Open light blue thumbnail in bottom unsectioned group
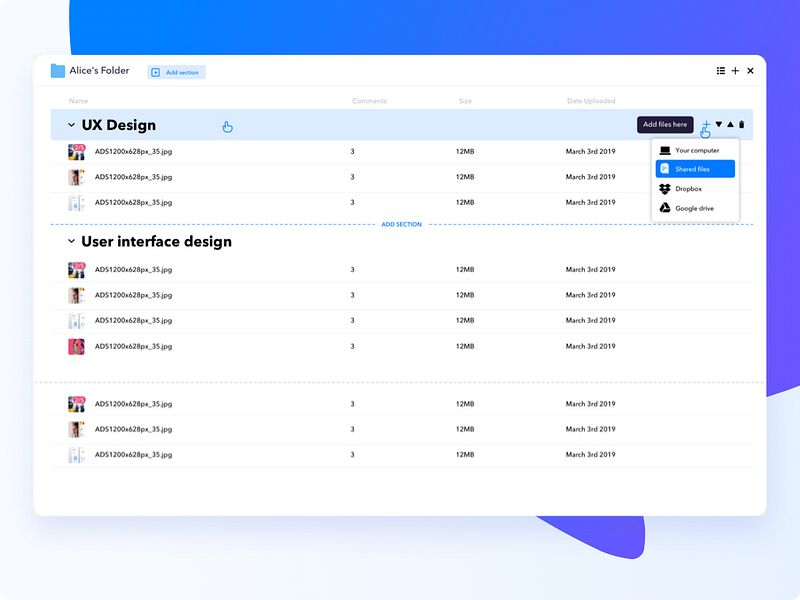This screenshot has height=600, width=800. pyautogui.click(x=77, y=455)
